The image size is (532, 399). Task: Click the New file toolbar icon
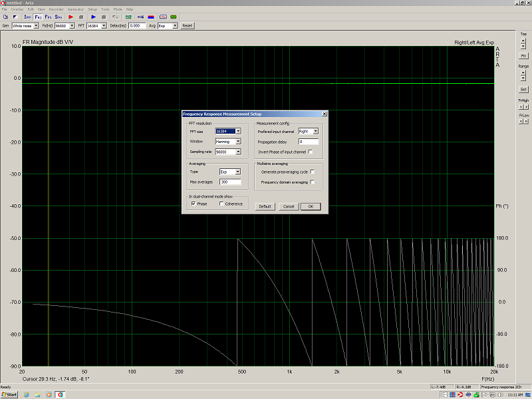[5, 17]
